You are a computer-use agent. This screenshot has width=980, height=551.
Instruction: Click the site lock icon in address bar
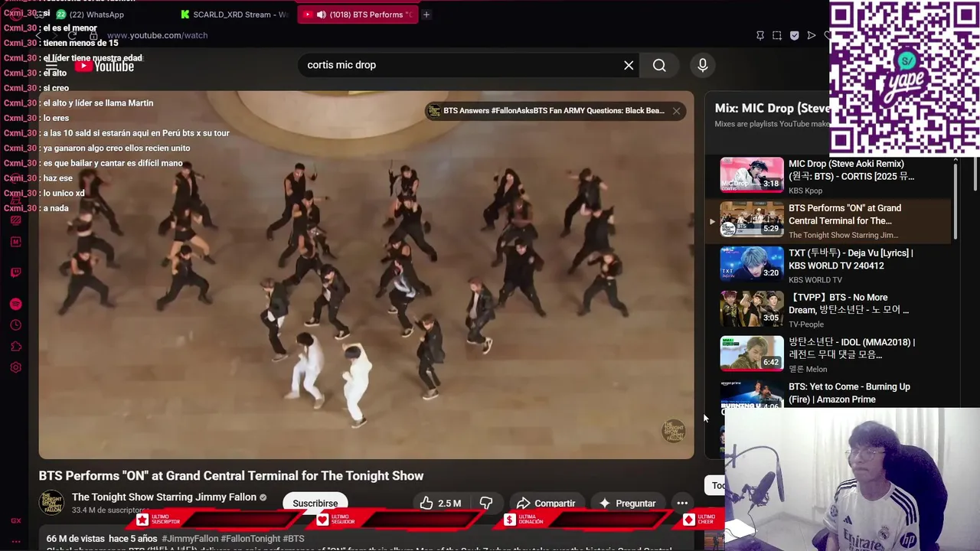pyautogui.click(x=93, y=35)
